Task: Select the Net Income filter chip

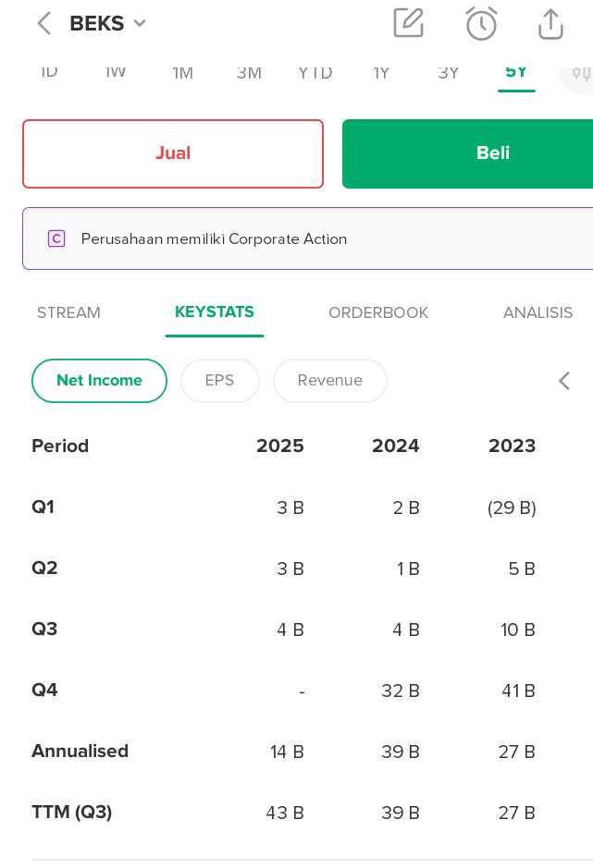Action: tap(99, 381)
